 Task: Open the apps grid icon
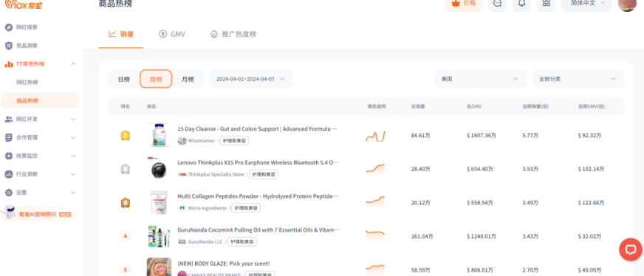click(x=546, y=3)
